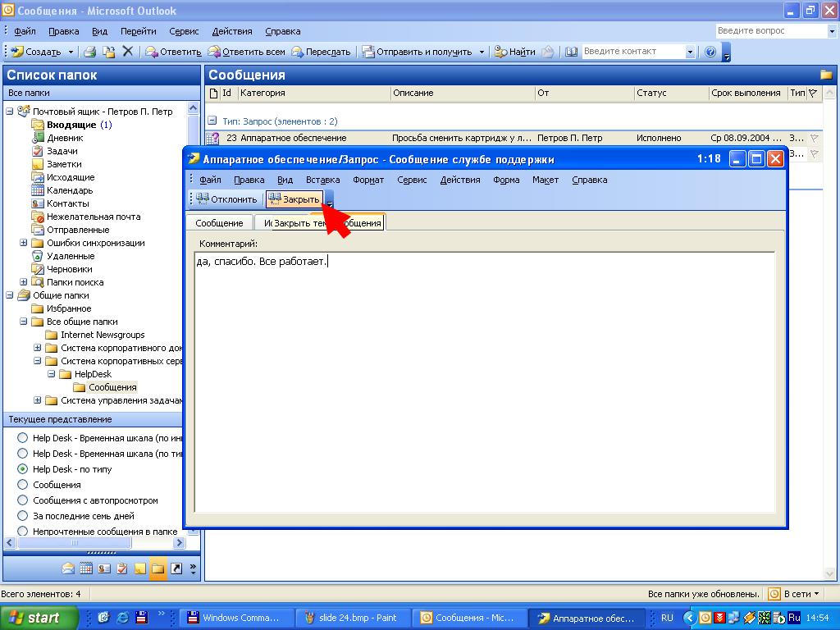Select the Входящие folder
The height and width of the screenshot is (630, 840).
coord(71,125)
